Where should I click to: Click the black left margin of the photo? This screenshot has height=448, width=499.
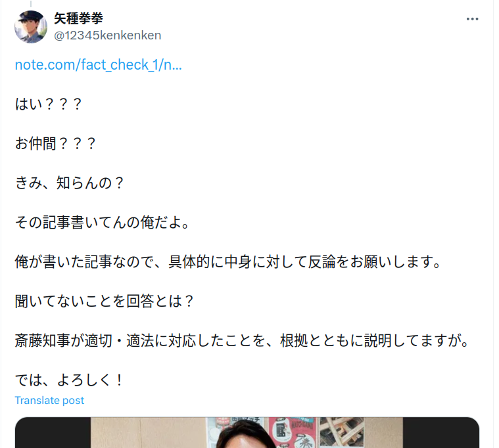(x=53, y=432)
